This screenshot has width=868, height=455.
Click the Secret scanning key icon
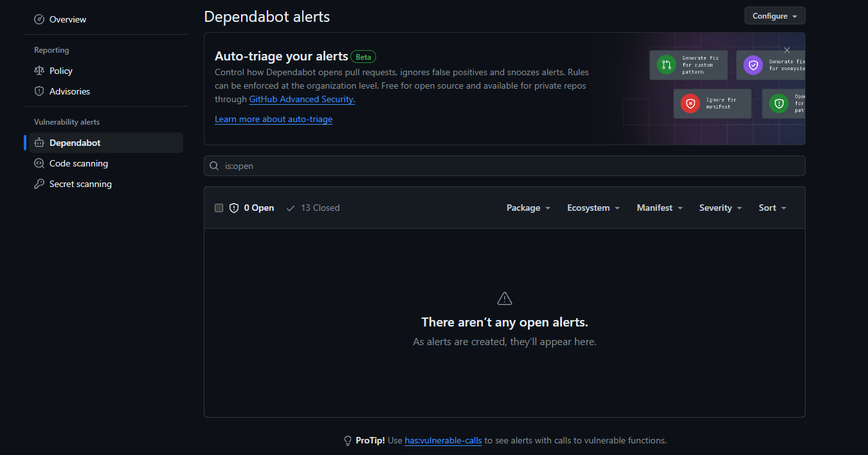coord(39,184)
